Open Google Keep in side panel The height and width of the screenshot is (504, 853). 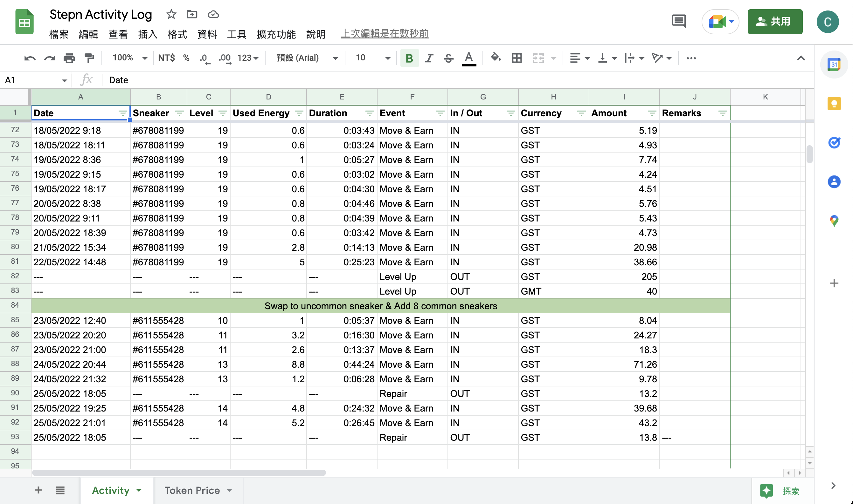point(834,104)
